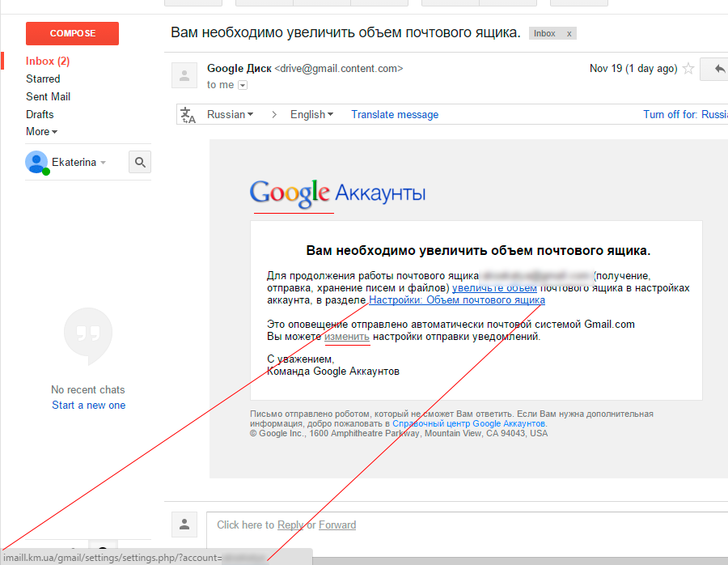Screen dimensions: 728x565
Task: Open the Drafts folder
Action: [x=40, y=114]
